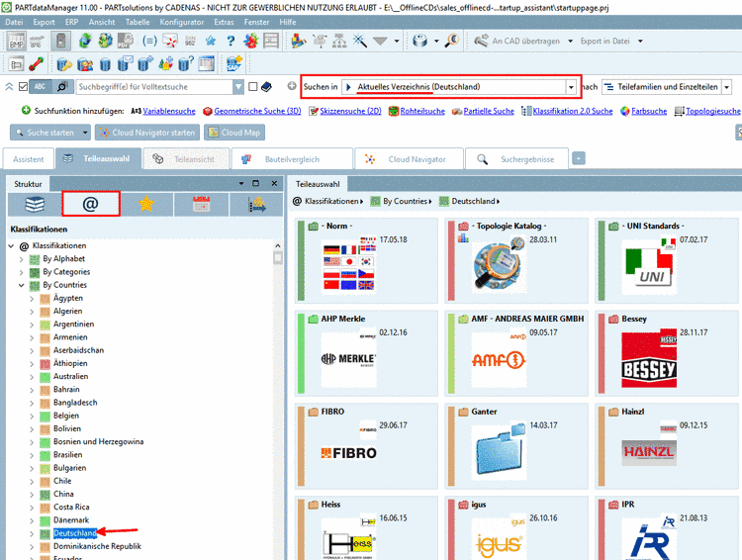Select the star favorites view in Struktur
The image size is (742, 560).
146,205
